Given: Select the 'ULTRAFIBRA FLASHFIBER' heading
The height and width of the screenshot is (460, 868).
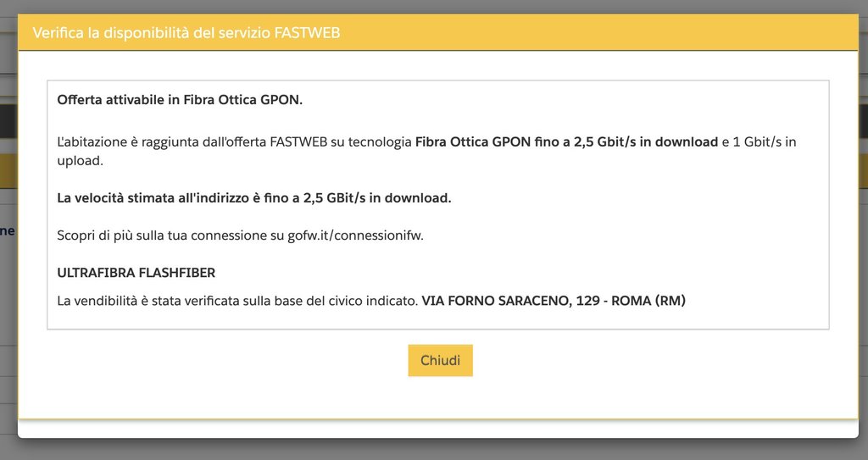Looking at the screenshot, I should point(136,273).
